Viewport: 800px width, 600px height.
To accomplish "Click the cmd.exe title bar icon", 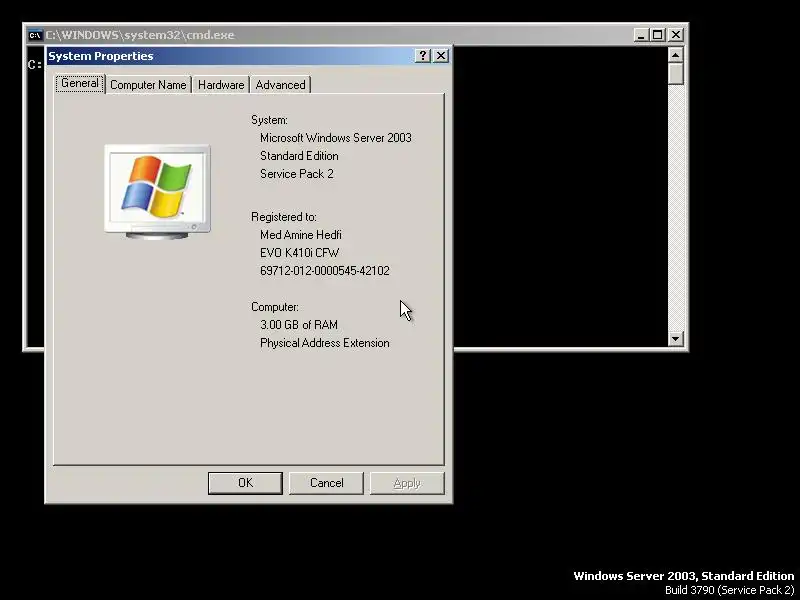I will [x=35, y=35].
